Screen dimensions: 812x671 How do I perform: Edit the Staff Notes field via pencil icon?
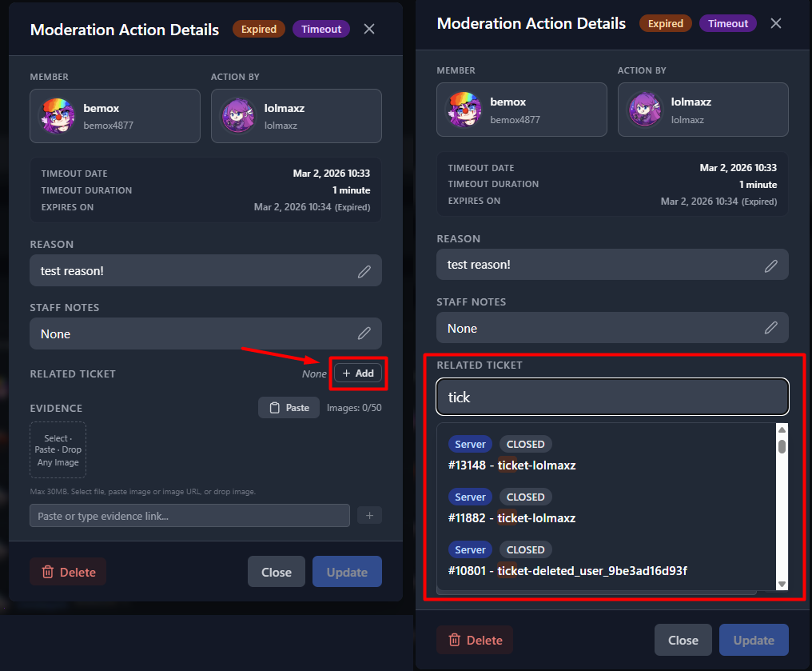(x=365, y=334)
